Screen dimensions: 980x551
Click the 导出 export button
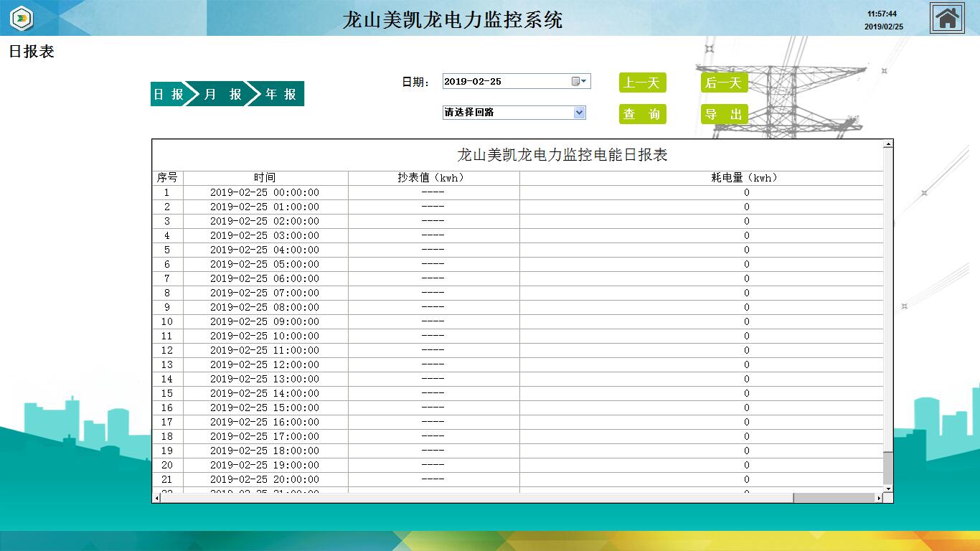(x=724, y=114)
